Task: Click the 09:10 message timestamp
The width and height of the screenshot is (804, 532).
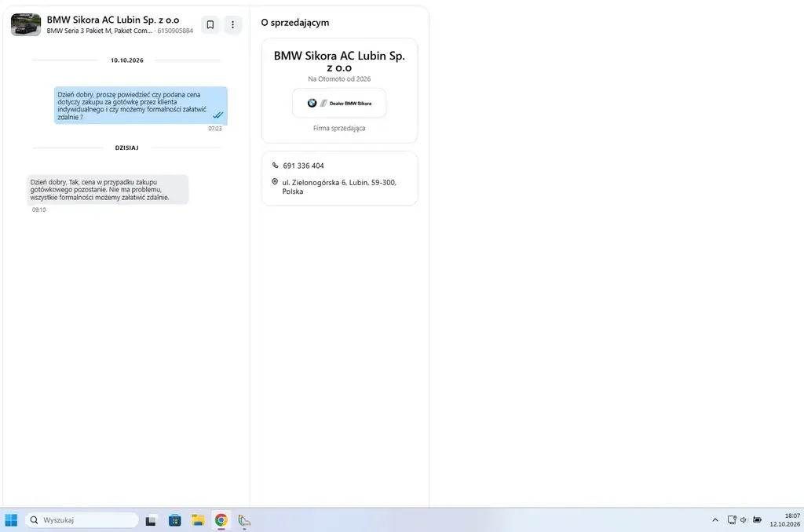Action: 39,210
